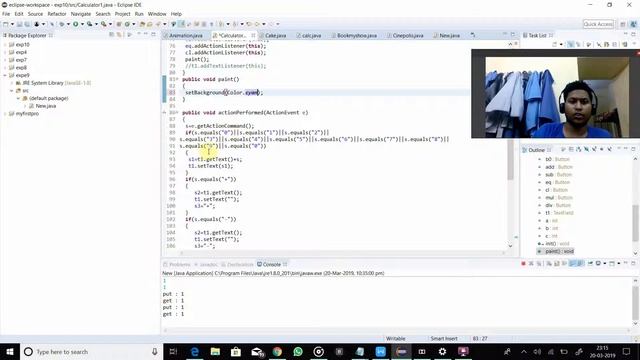
Task: Click the Quick Access search box
Action: (598, 24)
